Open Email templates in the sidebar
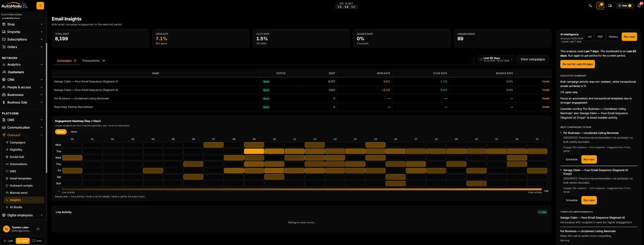This screenshot has width=644, height=245. pyautogui.click(x=20, y=179)
